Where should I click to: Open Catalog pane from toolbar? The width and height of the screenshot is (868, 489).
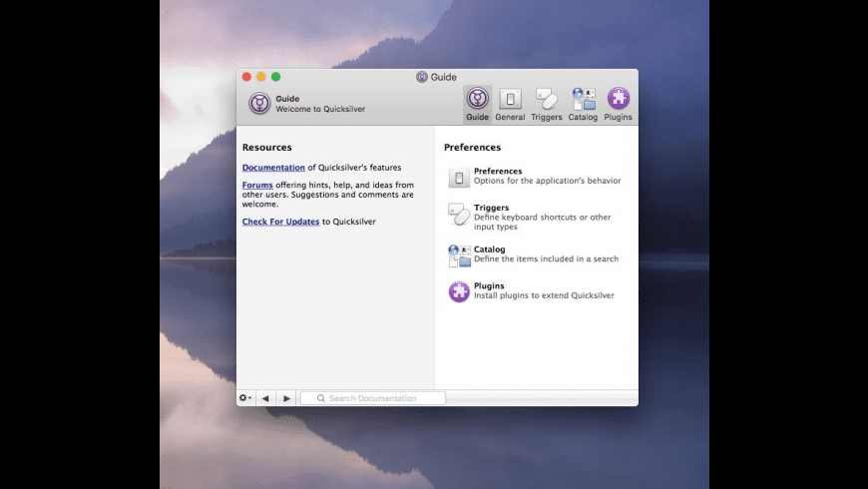coord(583,104)
